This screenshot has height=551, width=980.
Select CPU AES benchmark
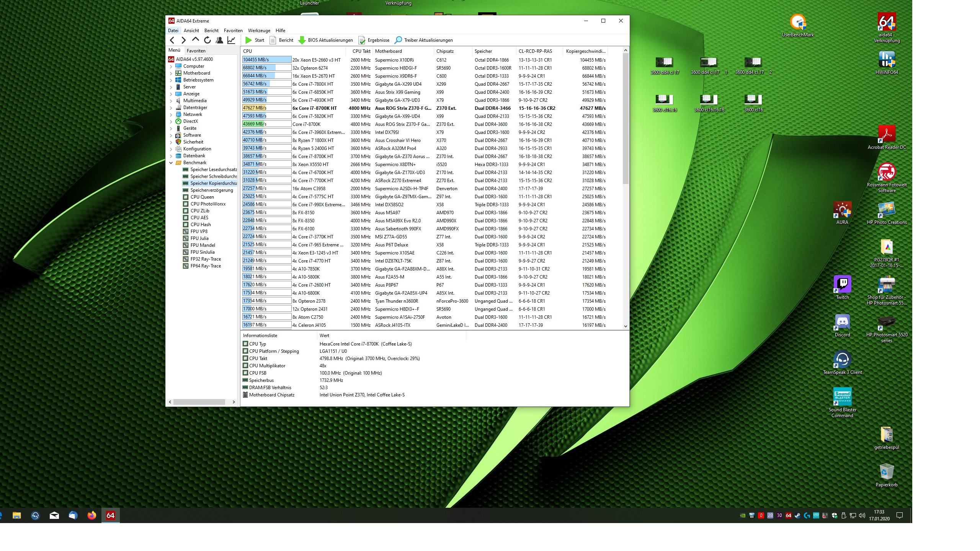pos(196,218)
